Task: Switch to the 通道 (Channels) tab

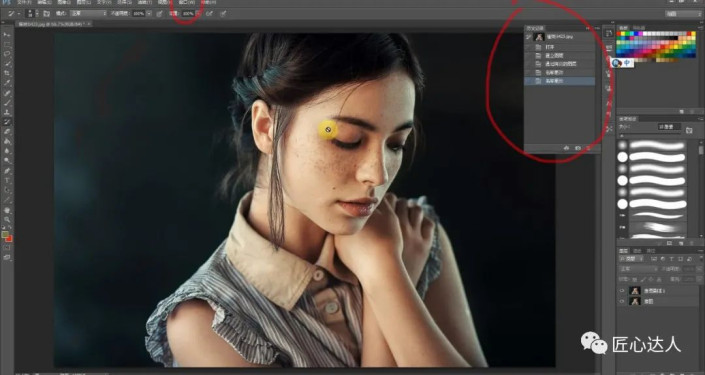Action: [637, 251]
